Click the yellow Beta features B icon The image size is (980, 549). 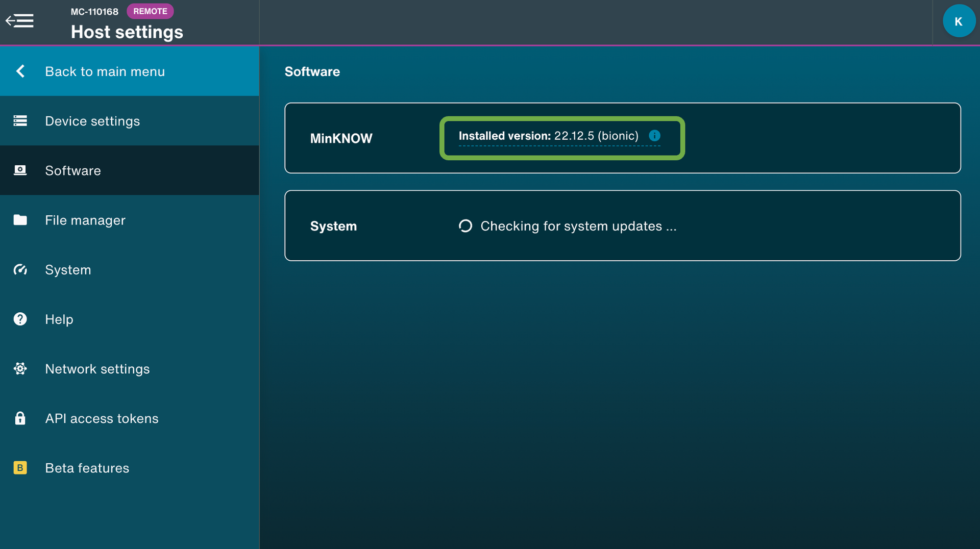tap(20, 468)
